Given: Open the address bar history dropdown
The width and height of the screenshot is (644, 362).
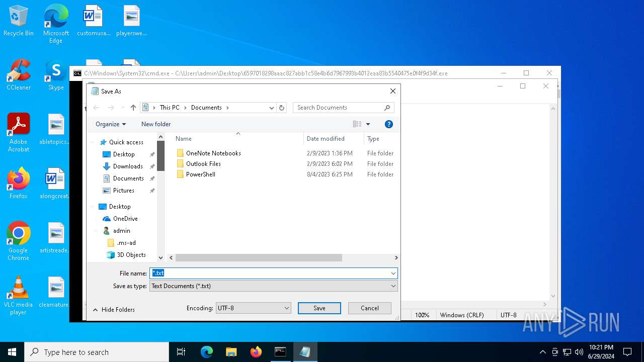Looking at the screenshot, I should point(272,108).
